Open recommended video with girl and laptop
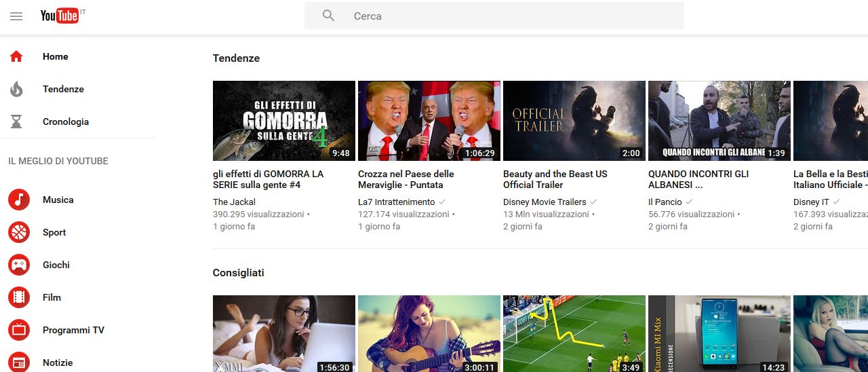The width and height of the screenshot is (868, 372). coord(284,333)
